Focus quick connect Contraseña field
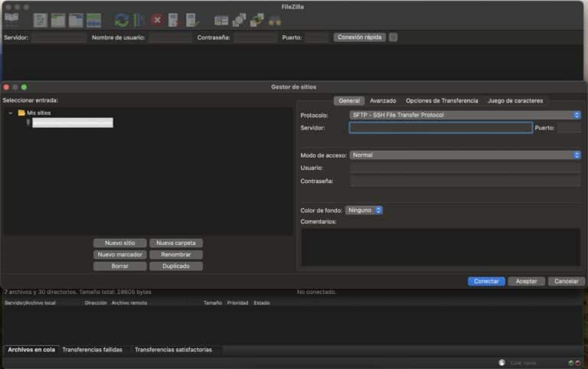 [x=255, y=38]
